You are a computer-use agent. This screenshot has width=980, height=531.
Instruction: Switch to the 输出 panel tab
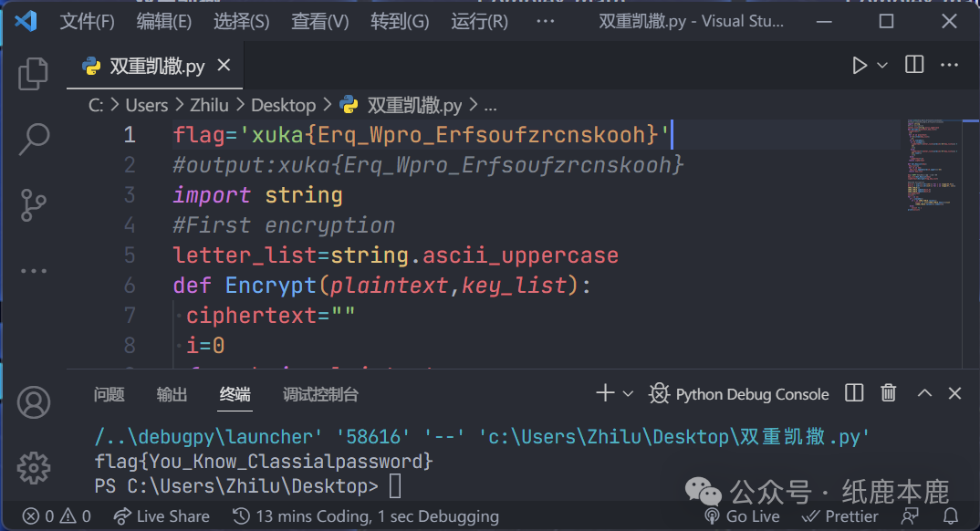[x=172, y=394]
